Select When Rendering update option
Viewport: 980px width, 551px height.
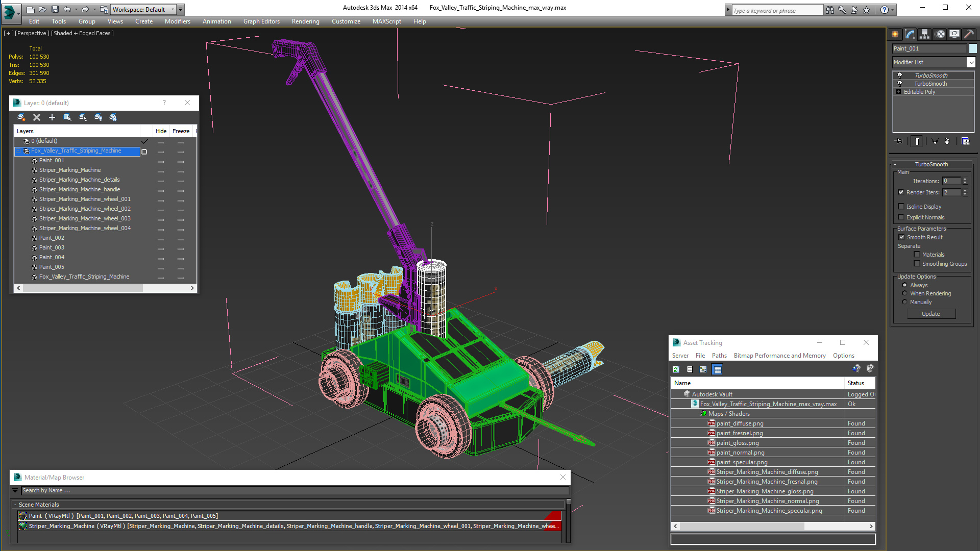tap(904, 293)
